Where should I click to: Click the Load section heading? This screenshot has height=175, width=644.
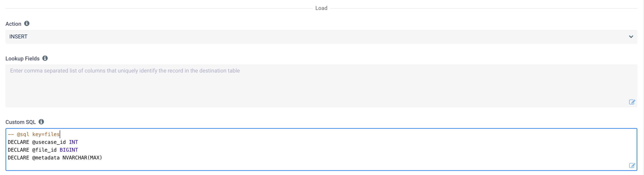[x=321, y=8]
